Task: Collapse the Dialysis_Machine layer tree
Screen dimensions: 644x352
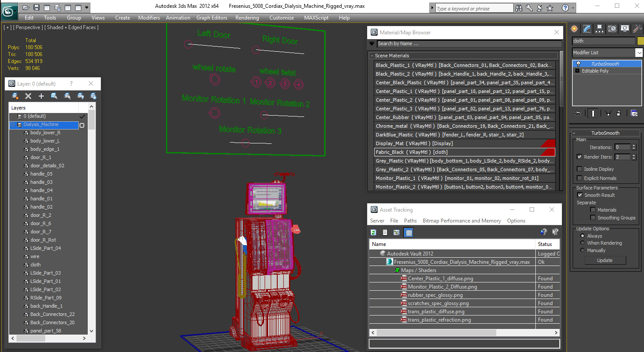Action: (x=13, y=125)
